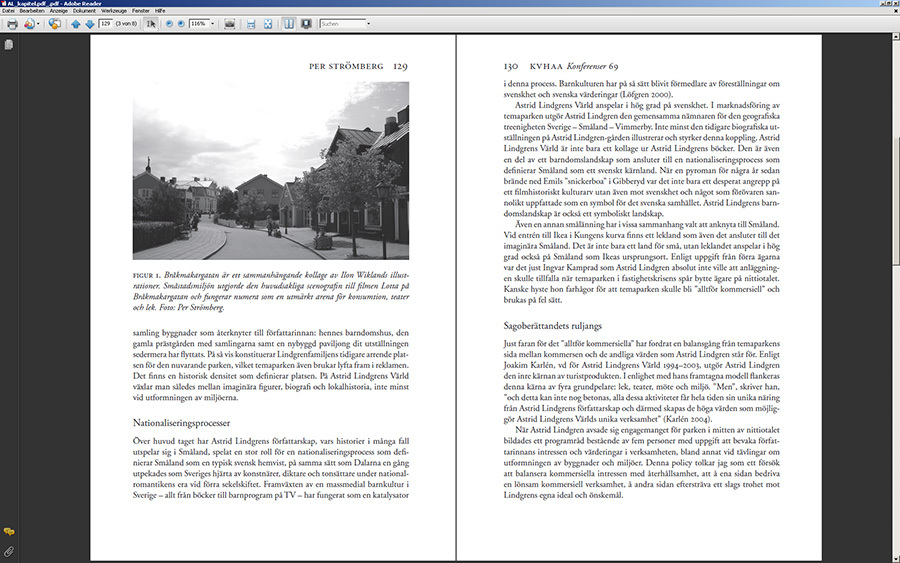This screenshot has width=900, height=563.
Task: Click the snapshot camera tool icon
Action: (230, 24)
